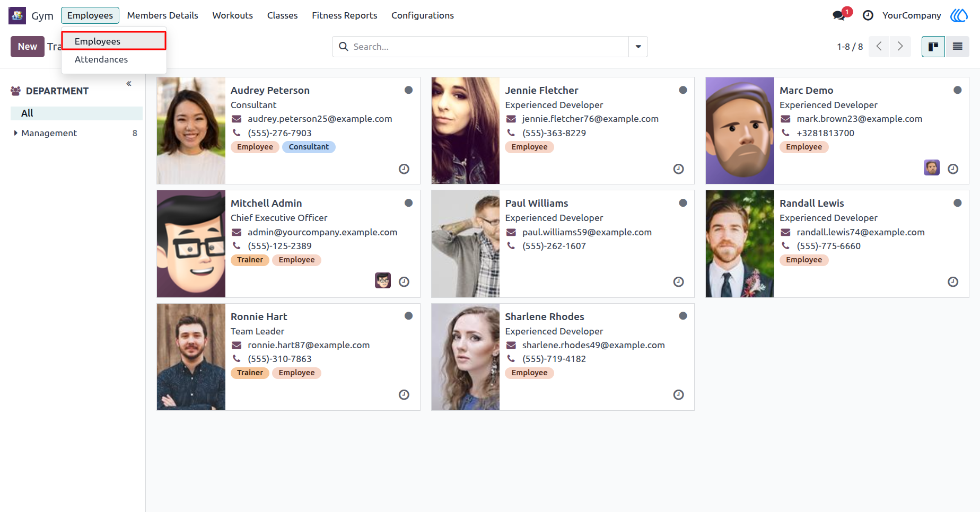This screenshot has width=980, height=512.
Task: Open the conversations chat notification icon
Action: [839, 15]
